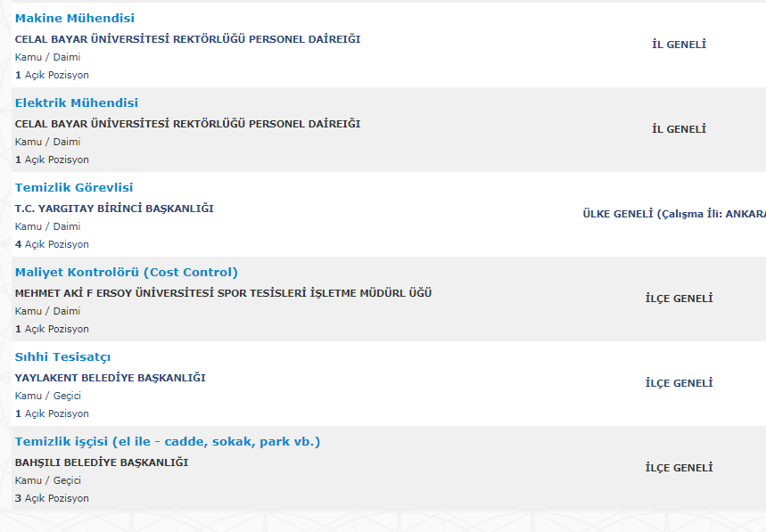This screenshot has height=532, width=766.
Task: Click ÜLKE GENELİ location for Temizlik Görevlisi
Action: (x=673, y=214)
